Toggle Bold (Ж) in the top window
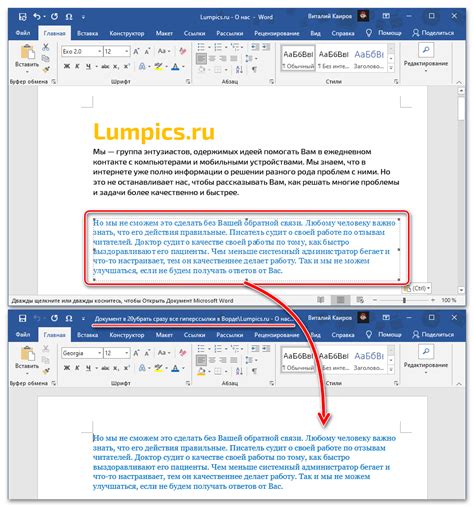This screenshot has height=507, width=474. pos(67,67)
